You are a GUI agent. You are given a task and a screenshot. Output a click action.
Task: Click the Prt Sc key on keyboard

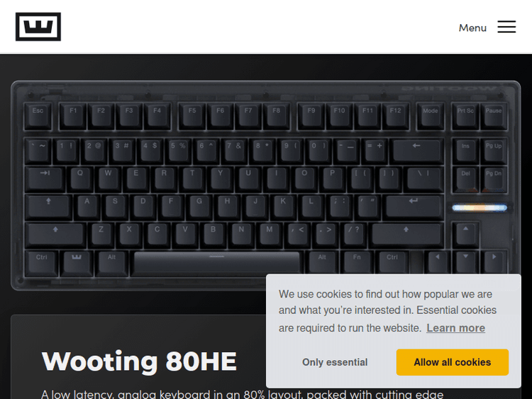[465, 116]
